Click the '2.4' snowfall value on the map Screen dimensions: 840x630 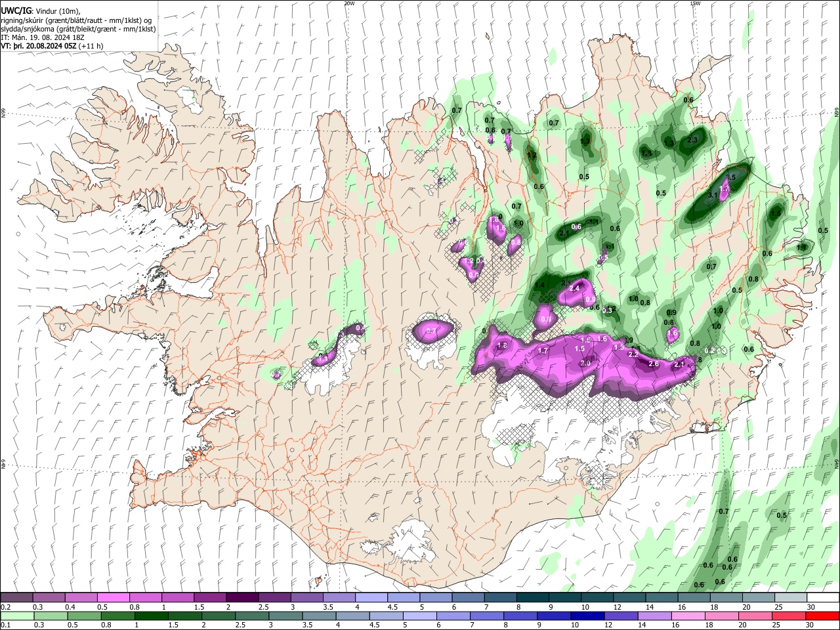[x=574, y=288]
